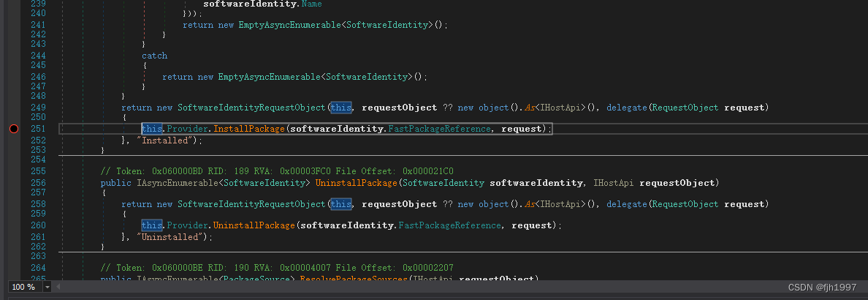Open the 100 % zoom dropdown
The image size is (868, 300).
(x=47, y=287)
